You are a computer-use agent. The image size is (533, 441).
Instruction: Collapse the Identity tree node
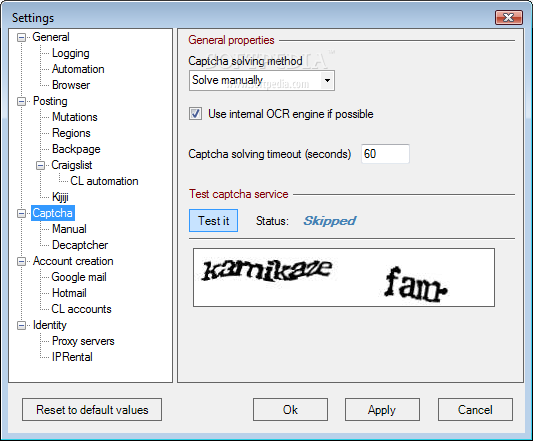(21, 325)
